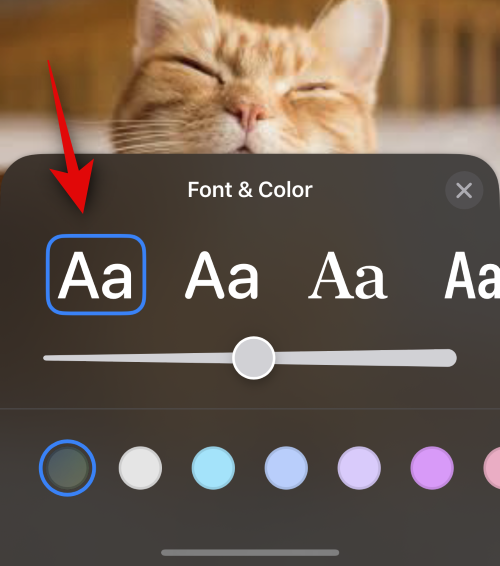This screenshot has height=566, width=500.
Task: Set font weight to thinnest slider end
Action: [x=49, y=358]
